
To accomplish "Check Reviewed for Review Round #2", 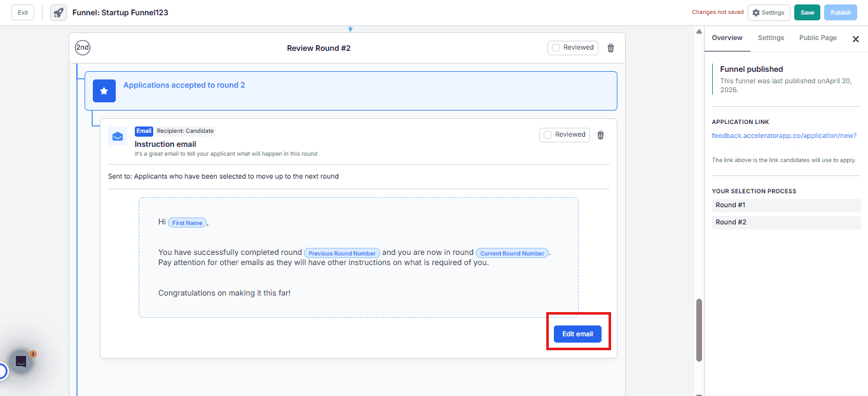I will pyautogui.click(x=556, y=48).
